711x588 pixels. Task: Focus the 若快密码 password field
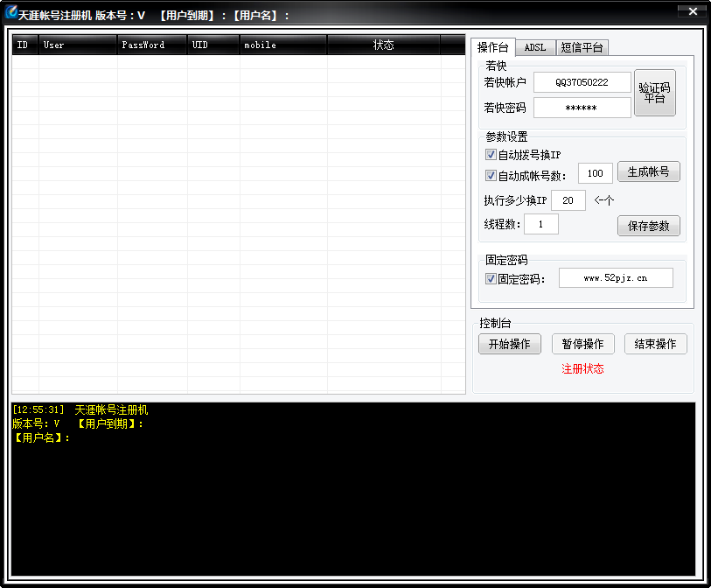pyautogui.click(x=582, y=108)
